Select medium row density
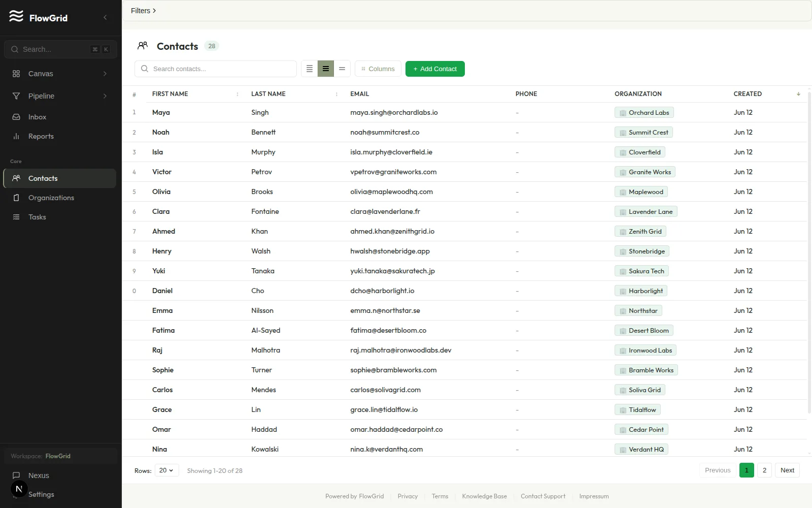 (x=326, y=69)
